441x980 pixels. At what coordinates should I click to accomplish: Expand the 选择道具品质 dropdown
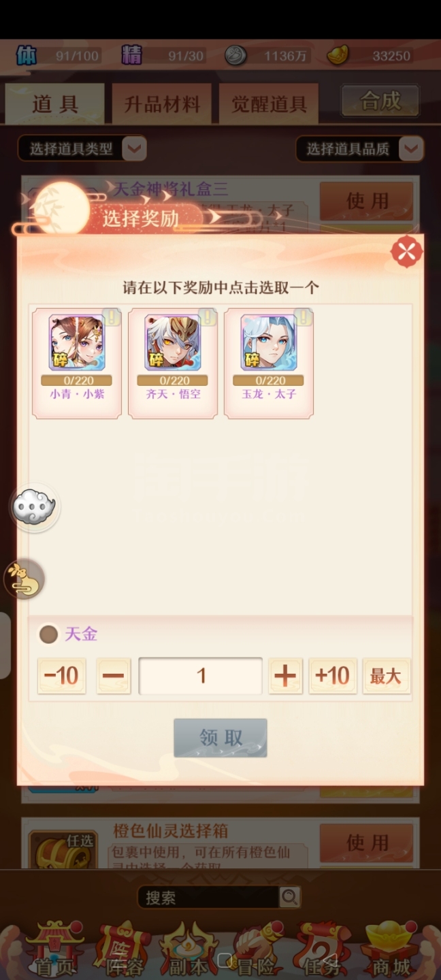tap(360, 148)
